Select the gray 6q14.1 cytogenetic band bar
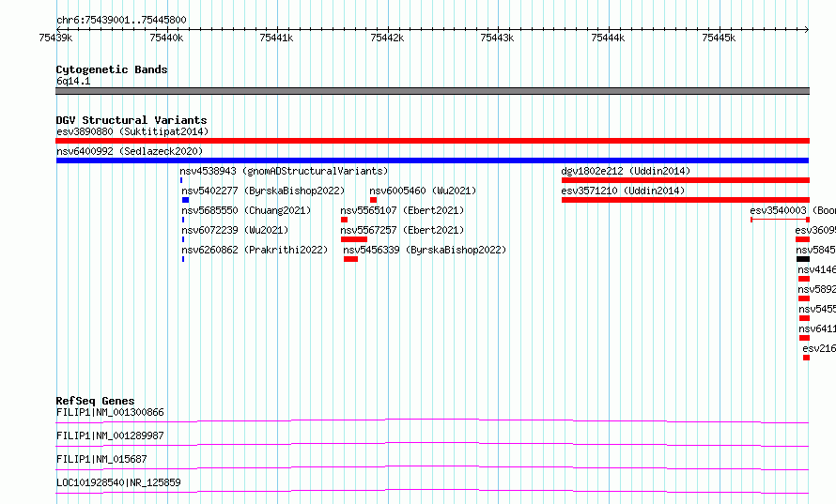Screen dimensions: 836x504 [x=432, y=91]
